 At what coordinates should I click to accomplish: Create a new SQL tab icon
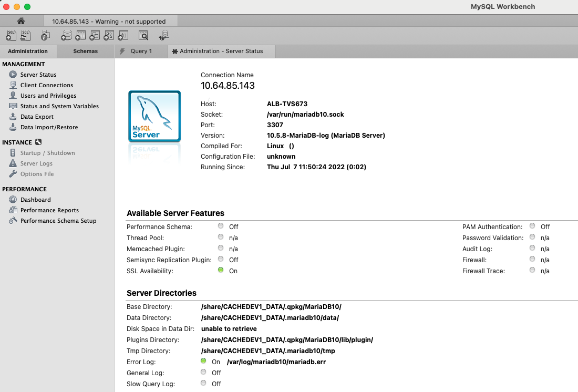(x=11, y=35)
